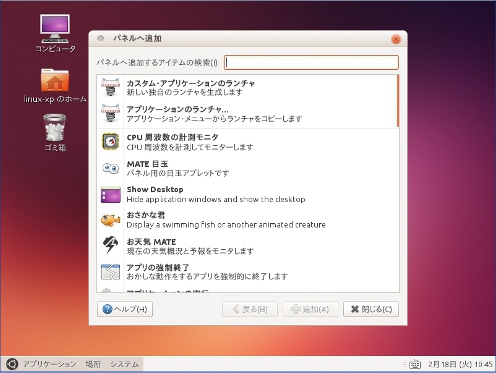Select the おさかな君 row text
496x373 pixels.
146,215
